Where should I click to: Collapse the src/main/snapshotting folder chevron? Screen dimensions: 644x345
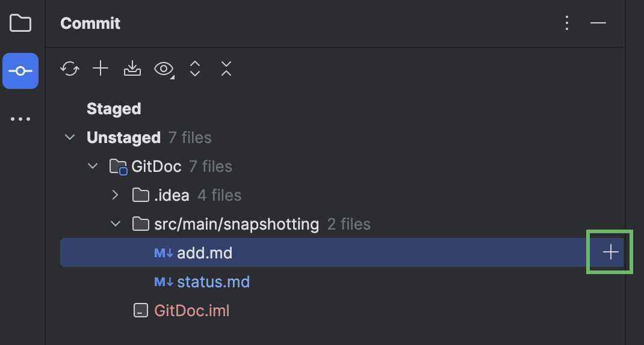pos(116,224)
